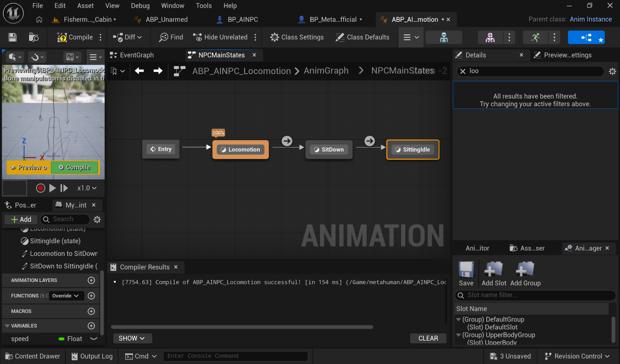Viewport: 620px width, 364px height.
Task: Open Find in blueprint
Action: pyautogui.click(x=171, y=37)
